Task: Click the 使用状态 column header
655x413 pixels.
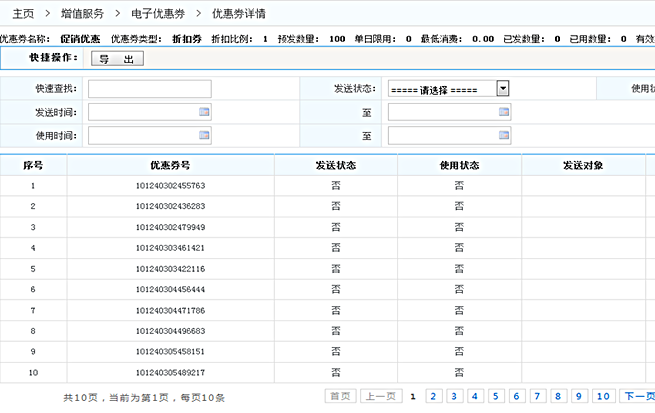Action: coord(459,165)
